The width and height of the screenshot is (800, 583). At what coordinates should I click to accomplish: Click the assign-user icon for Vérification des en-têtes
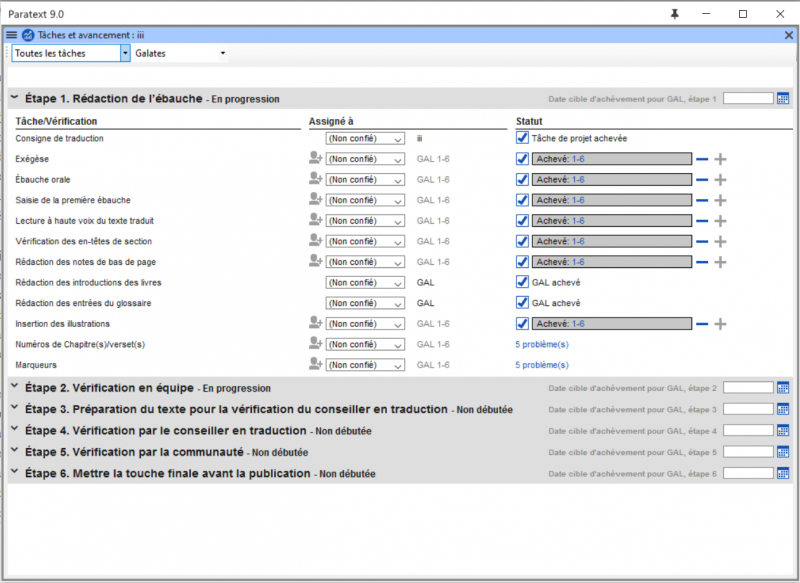[315, 240]
